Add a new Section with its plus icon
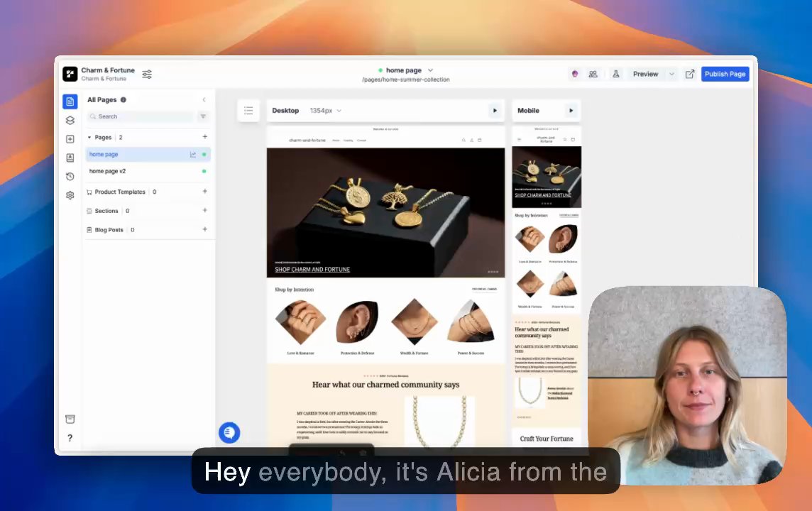812x511 pixels. point(204,210)
